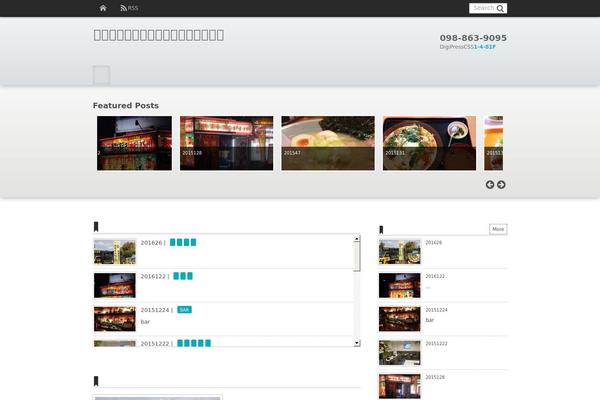The width and height of the screenshot is (600, 400).
Task: Open the 201626 post thumbnail in main list
Action: tap(115, 252)
